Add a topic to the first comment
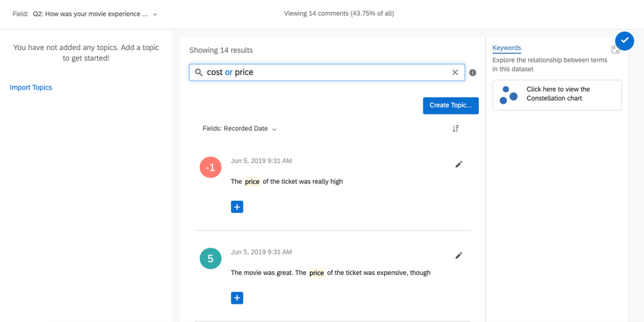 [237, 207]
